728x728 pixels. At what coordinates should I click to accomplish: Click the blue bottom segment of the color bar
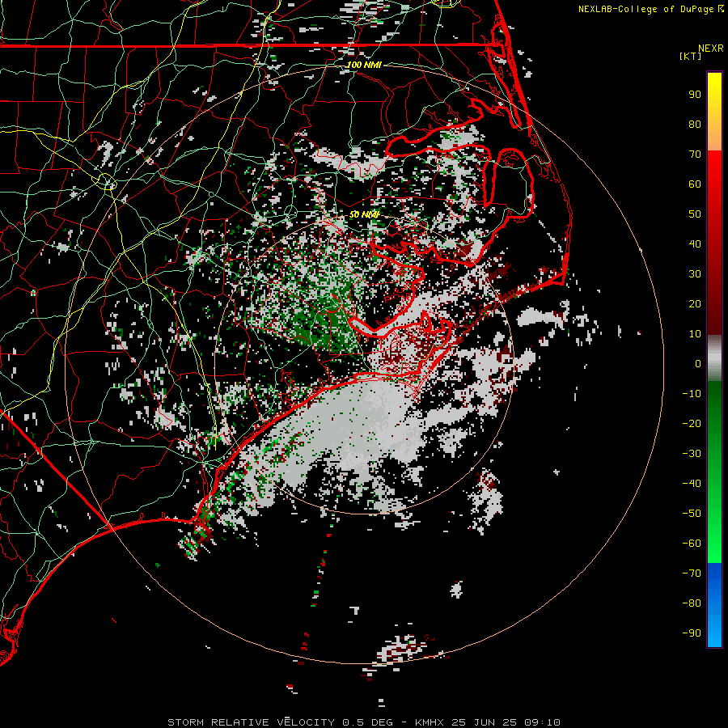click(714, 605)
